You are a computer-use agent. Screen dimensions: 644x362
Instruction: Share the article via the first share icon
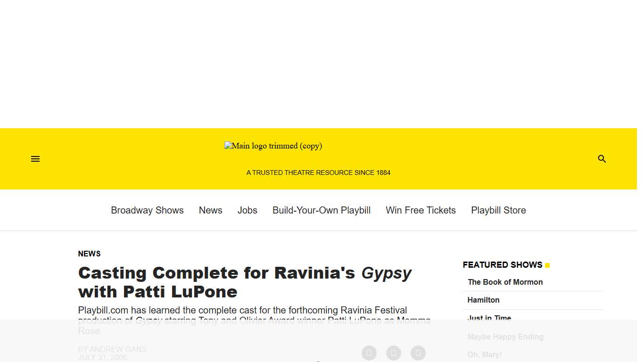[x=369, y=353]
